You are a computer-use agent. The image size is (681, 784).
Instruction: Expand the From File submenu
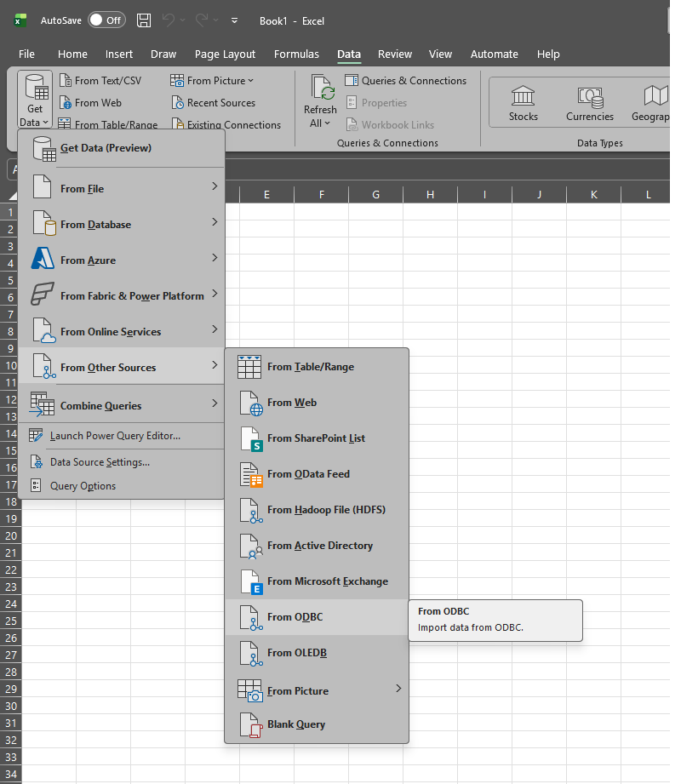pos(122,188)
